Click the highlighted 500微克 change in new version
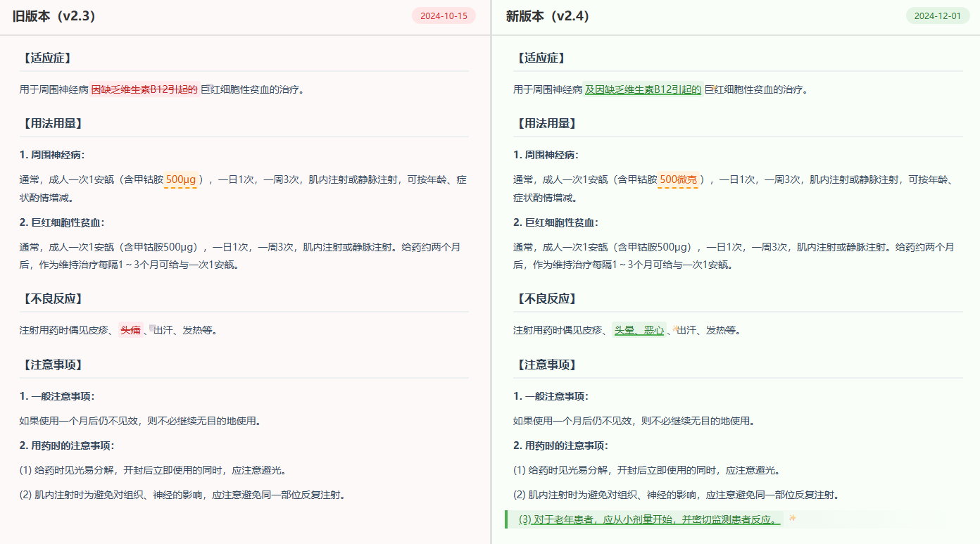This screenshot has height=544, width=980. 679,179
